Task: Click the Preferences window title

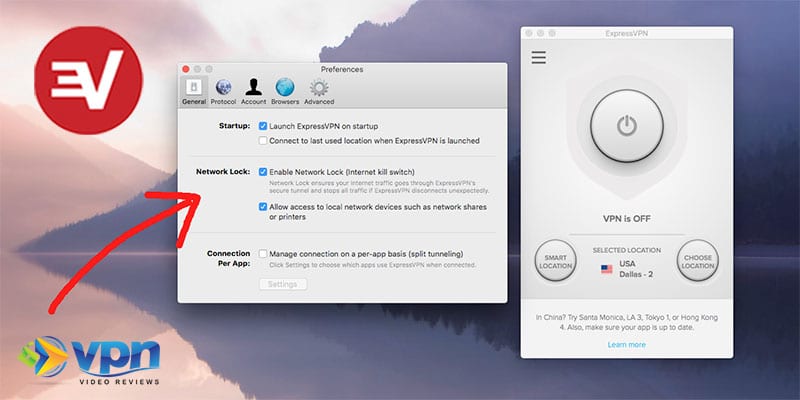Action: point(342,69)
